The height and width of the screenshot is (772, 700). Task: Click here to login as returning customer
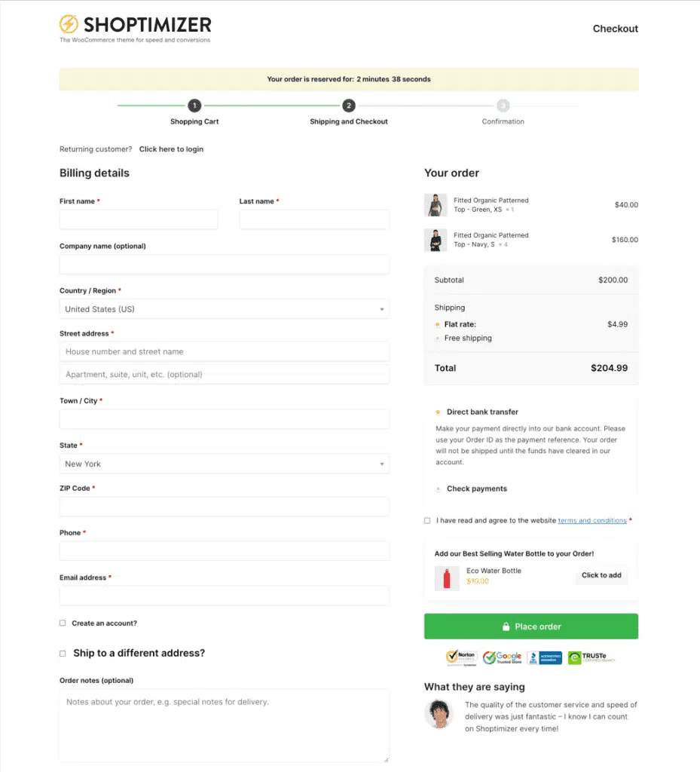171,149
